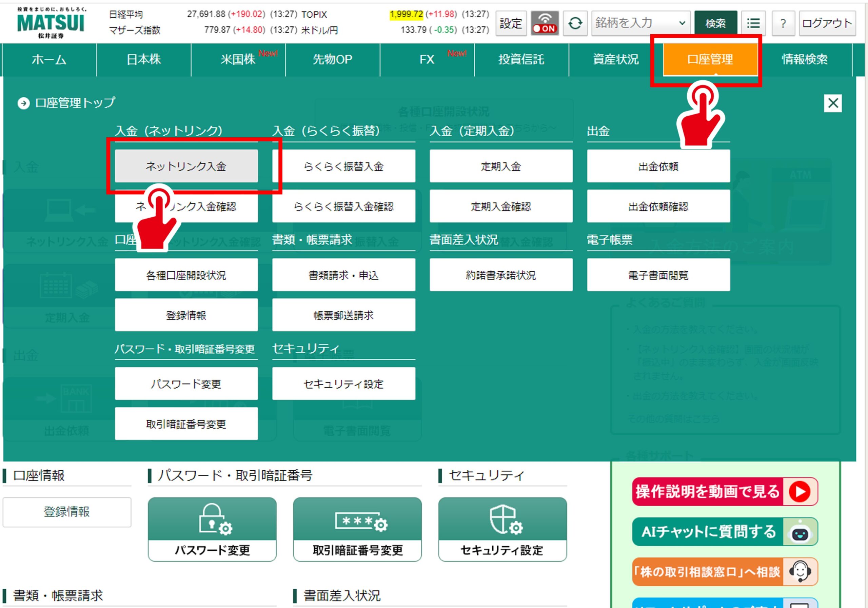Open the ホーム tab
Image resolution: width=868 pixels, height=608 pixels.
[x=49, y=59]
